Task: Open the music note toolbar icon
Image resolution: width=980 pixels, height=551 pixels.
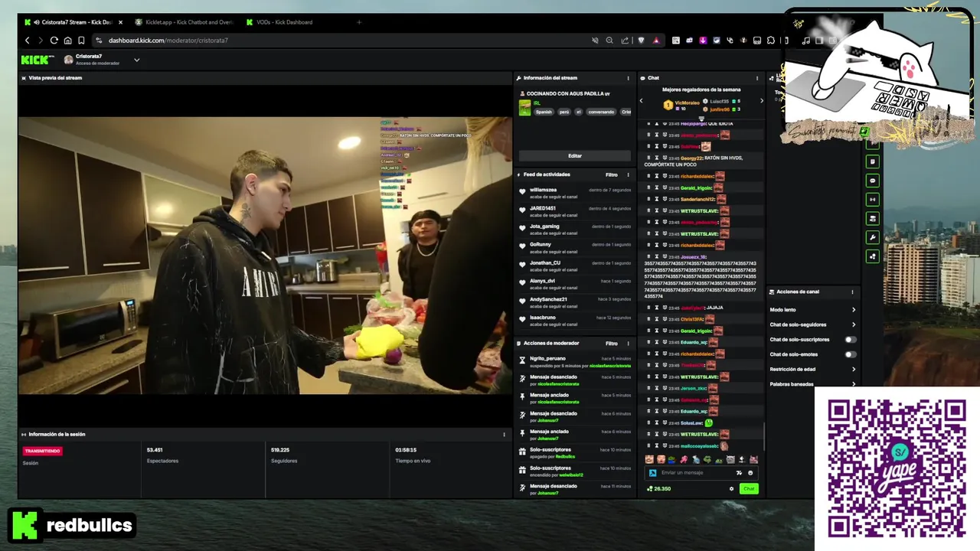Action: click(x=806, y=41)
